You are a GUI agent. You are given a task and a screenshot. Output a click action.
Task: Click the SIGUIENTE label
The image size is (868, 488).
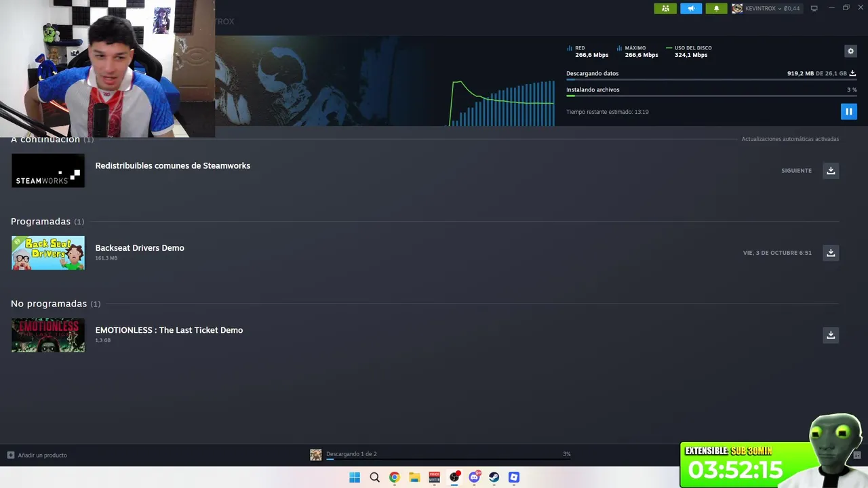pyautogui.click(x=796, y=171)
